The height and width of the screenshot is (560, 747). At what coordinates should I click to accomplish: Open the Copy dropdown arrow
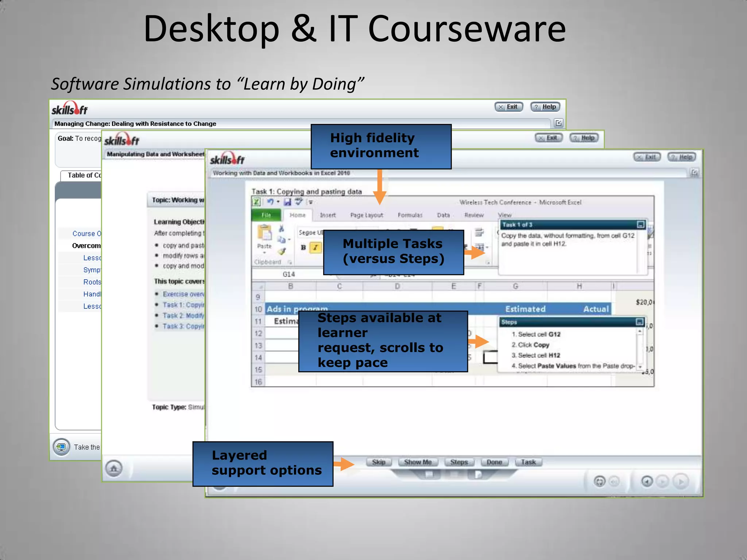click(289, 240)
